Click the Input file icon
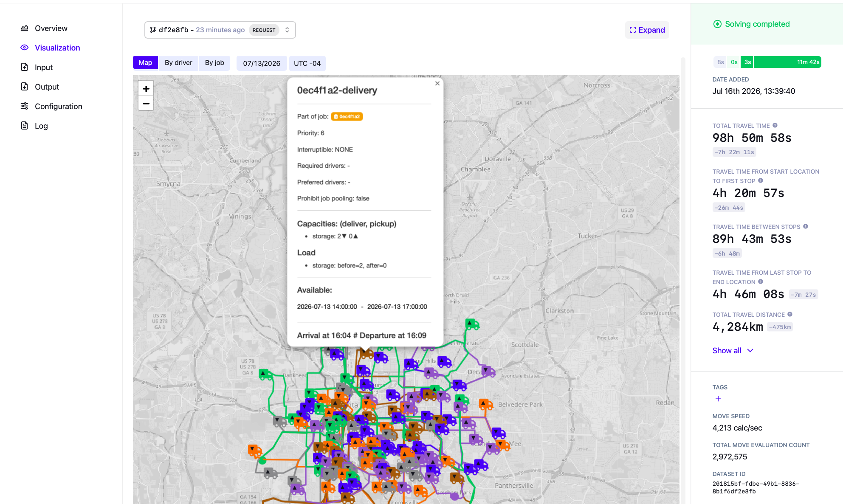Viewport: 843px width, 504px height. point(25,67)
